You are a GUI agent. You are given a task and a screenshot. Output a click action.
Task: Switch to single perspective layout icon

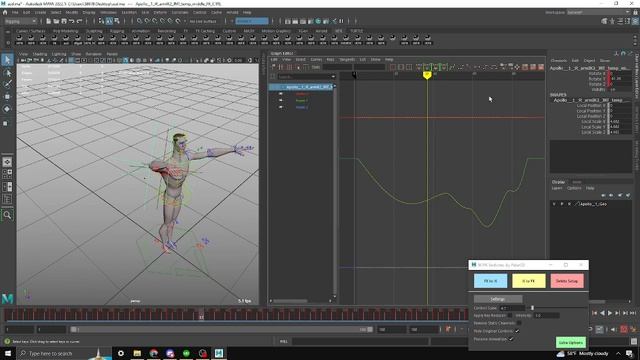[7, 162]
